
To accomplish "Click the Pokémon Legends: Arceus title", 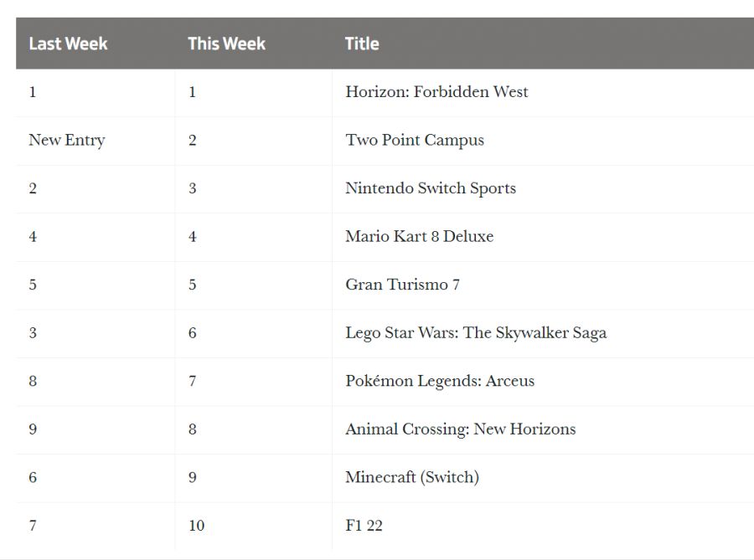I will (440, 381).
